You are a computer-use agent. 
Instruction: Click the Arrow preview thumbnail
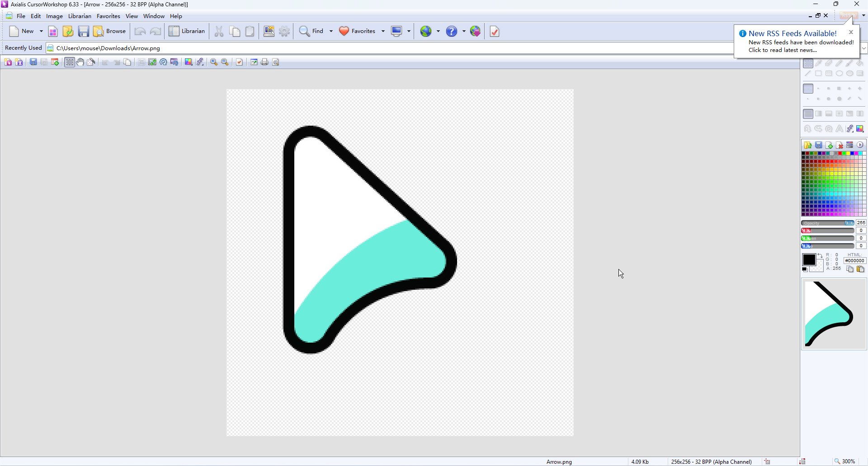833,314
